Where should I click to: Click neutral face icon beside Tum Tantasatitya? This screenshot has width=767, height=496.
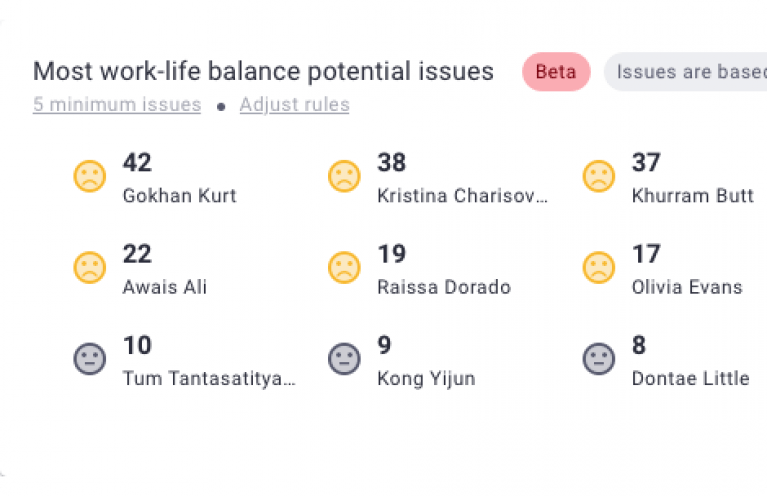pos(89,359)
